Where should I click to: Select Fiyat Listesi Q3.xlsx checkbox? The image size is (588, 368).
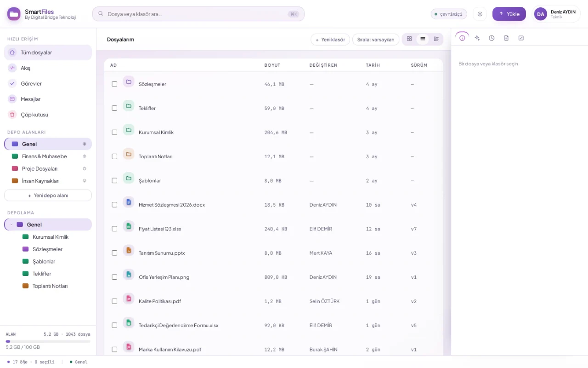[x=114, y=229]
